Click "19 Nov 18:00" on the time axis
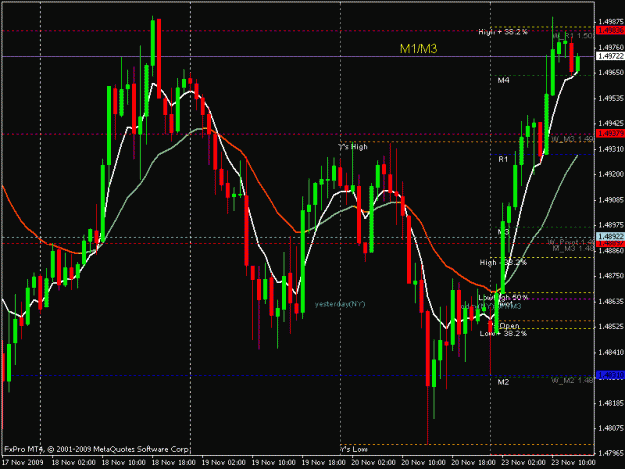Image resolution: width=625 pixels, height=469 pixels. point(324,463)
